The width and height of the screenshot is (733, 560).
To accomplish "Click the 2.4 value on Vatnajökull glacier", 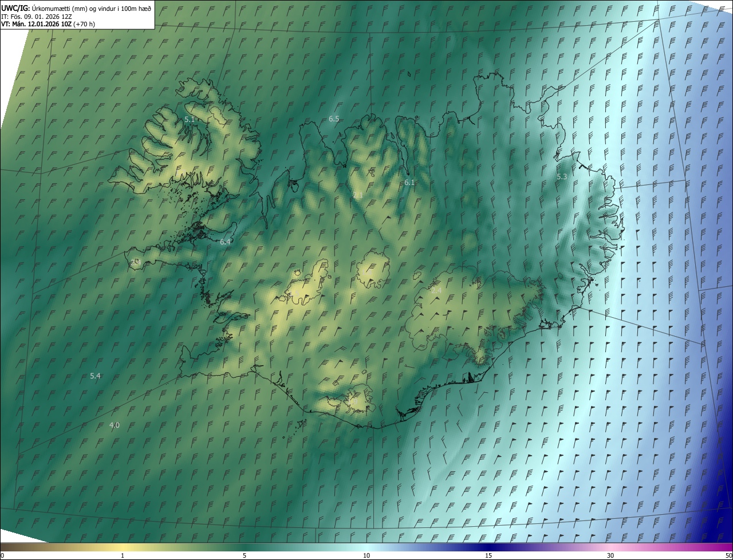I will [x=436, y=291].
